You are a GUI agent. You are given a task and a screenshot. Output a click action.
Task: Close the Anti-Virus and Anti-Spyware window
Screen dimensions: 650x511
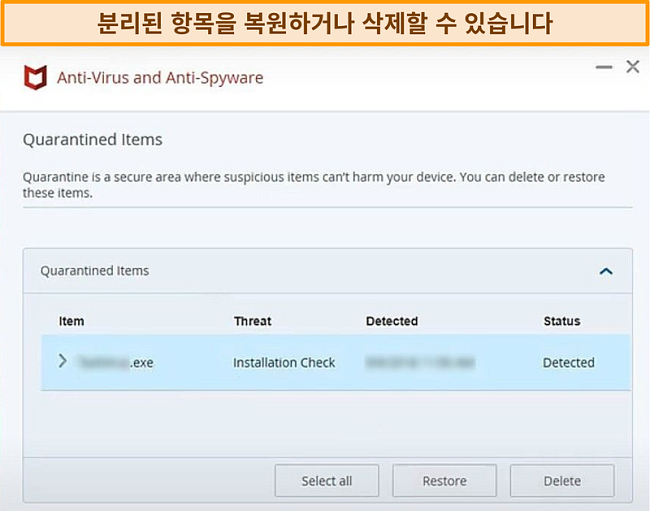point(633,66)
